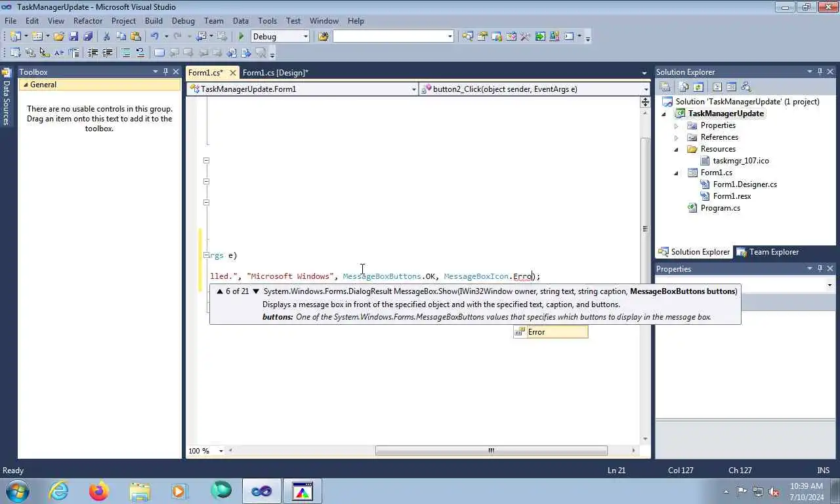The image size is (840, 504).
Task: Undo the last edit with Undo arrow
Action: 155,37
